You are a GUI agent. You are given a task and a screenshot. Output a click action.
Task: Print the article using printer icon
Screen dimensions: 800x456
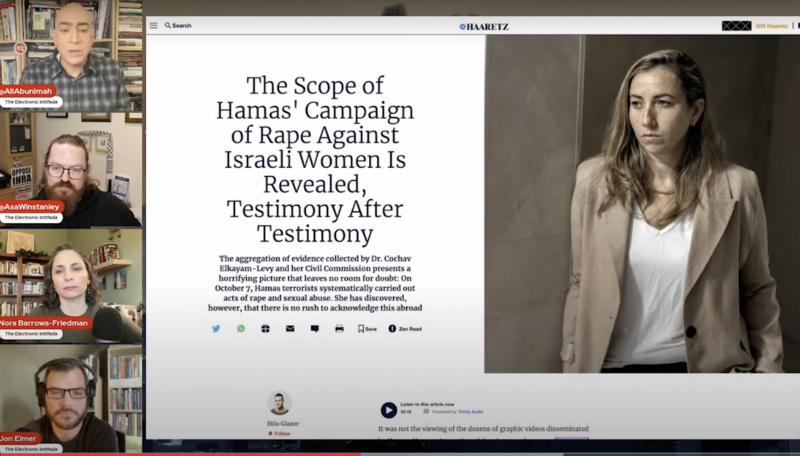339,328
